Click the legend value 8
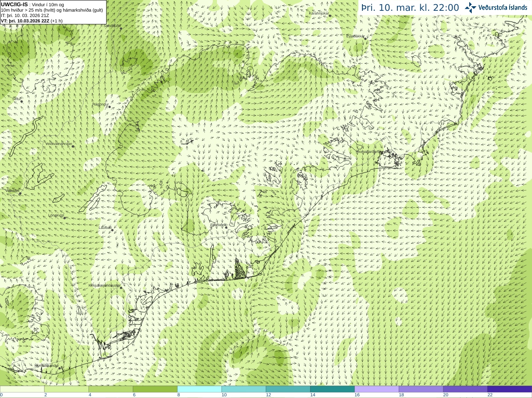This screenshot has width=532, height=398. (179, 395)
